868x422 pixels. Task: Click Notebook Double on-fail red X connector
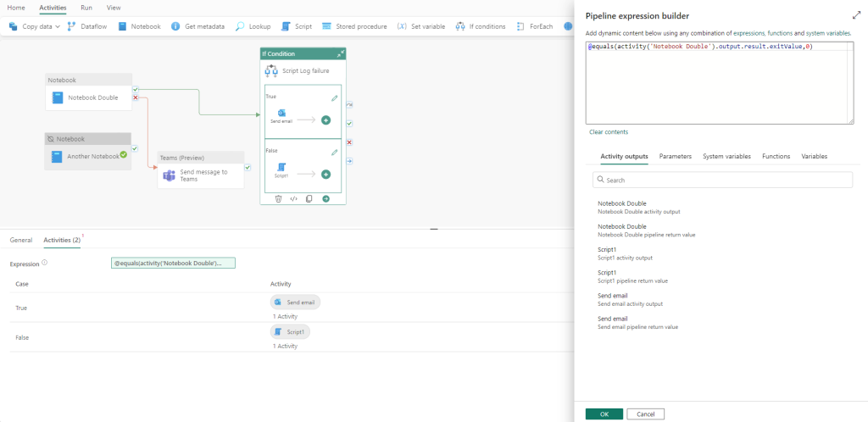coord(135,98)
